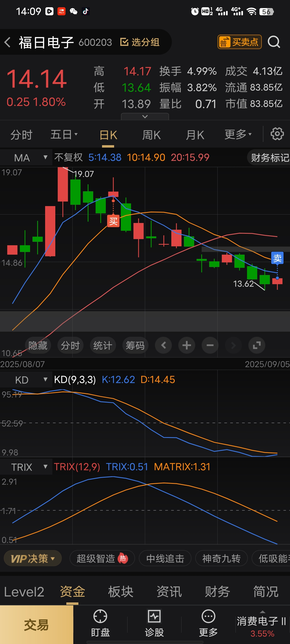290x644 pixels.
Task: Tap the Wi-Fi status icon
Action: pos(252,11)
